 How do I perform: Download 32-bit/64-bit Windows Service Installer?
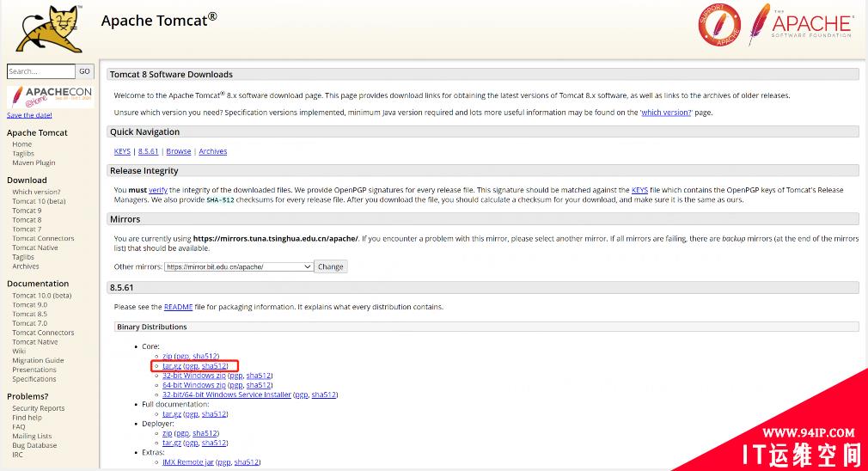pos(227,395)
